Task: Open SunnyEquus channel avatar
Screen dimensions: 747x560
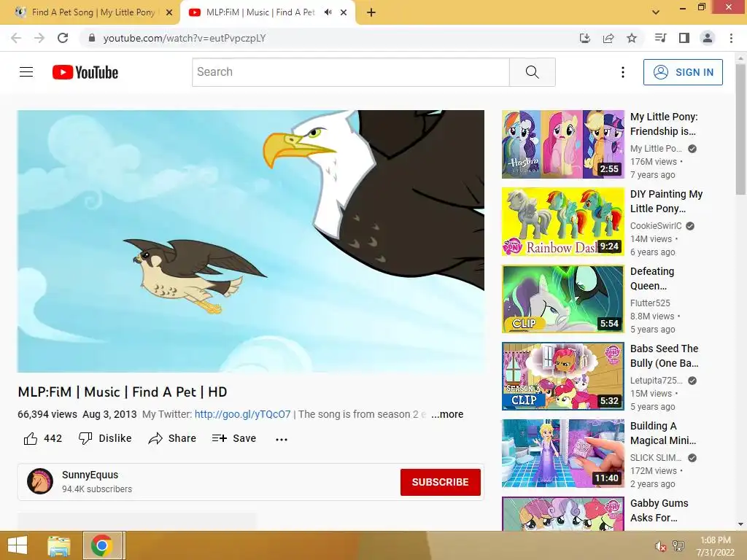Action: click(x=40, y=481)
